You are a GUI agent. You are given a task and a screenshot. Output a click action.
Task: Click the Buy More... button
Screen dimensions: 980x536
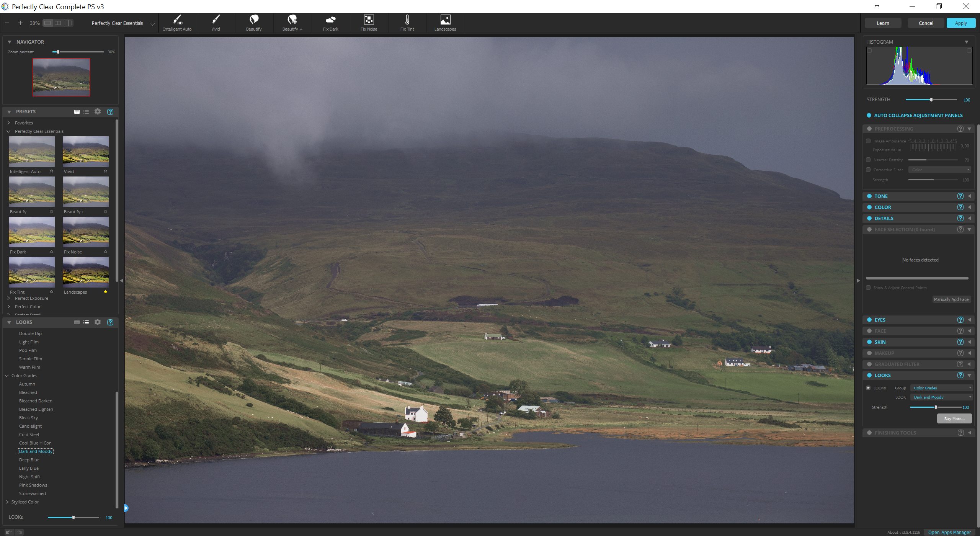954,418
